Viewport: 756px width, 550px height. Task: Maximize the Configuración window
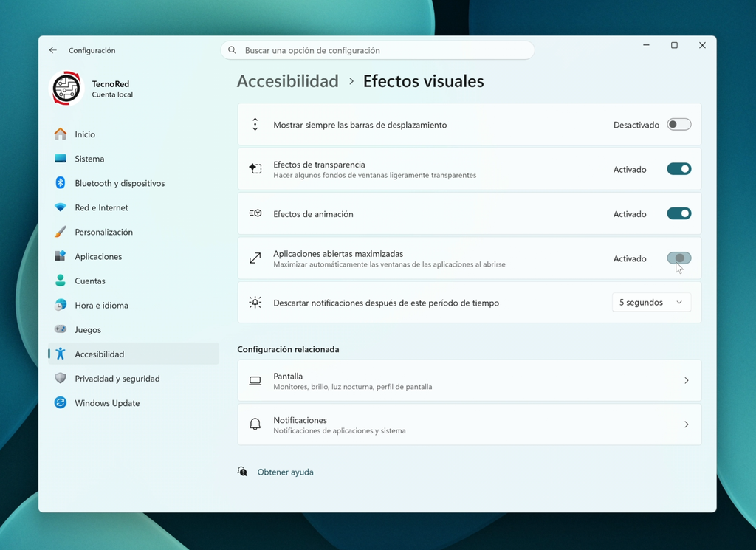(x=674, y=45)
